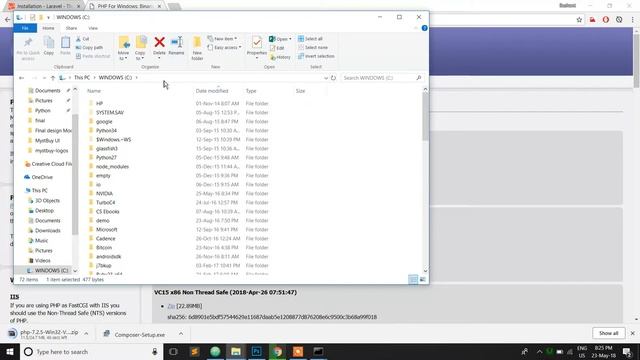Viewport: 640px width, 360px height.
Task: Click Invert selection in ribbon
Action: click(316, 56)
